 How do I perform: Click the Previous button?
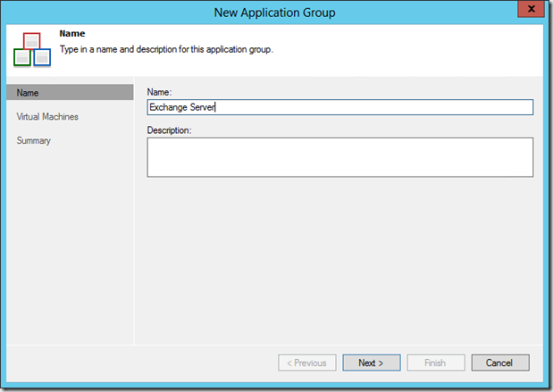tap(307, 363)
